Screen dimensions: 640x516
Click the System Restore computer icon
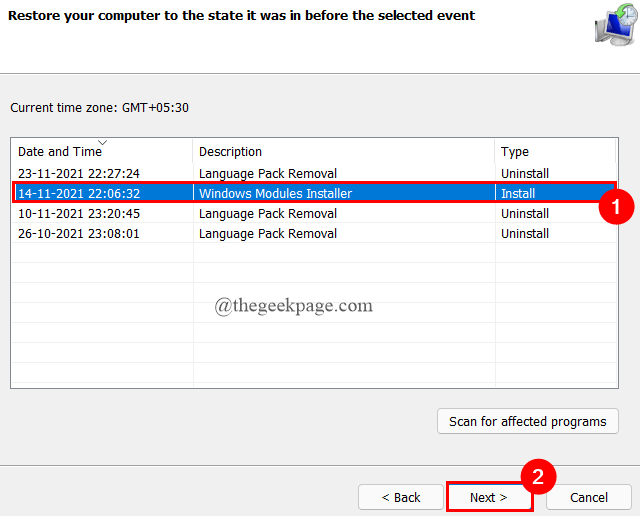coord(612,29)
